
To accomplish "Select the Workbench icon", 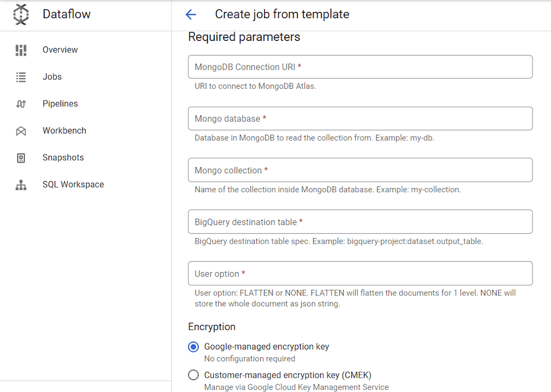I will point(21,130).
